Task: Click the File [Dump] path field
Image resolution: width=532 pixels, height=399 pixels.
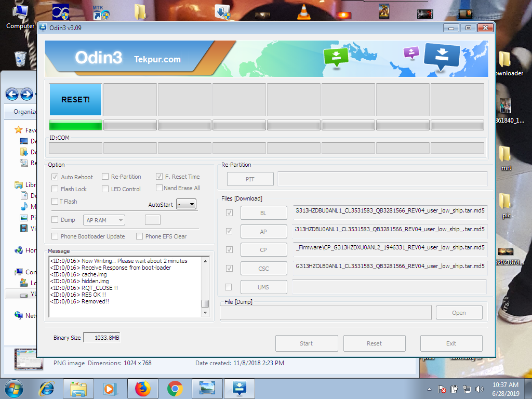Action: click(x=326, y=312)
